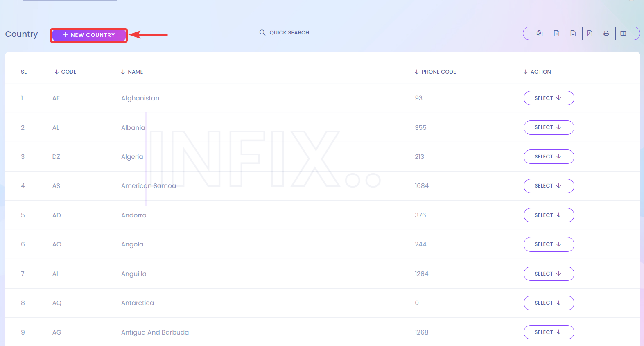Click the name Anguilla
Image resolution: width=644 pixels, height=346 pixels.
133,274
